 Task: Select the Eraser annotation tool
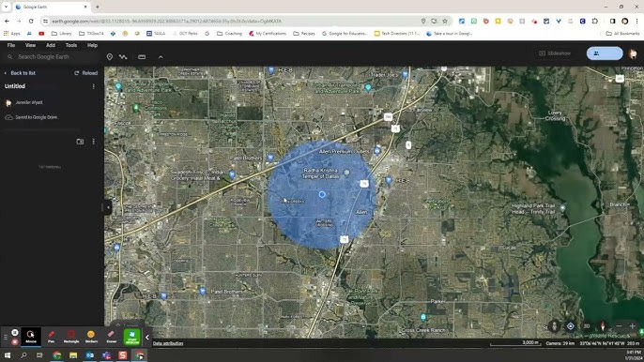[112, 336]
